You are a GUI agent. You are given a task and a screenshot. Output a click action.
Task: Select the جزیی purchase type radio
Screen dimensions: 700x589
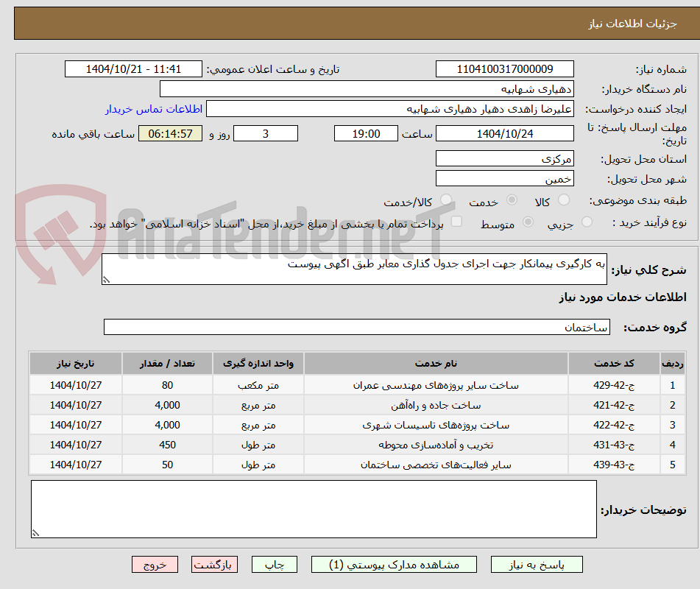(x=587, y=222)
